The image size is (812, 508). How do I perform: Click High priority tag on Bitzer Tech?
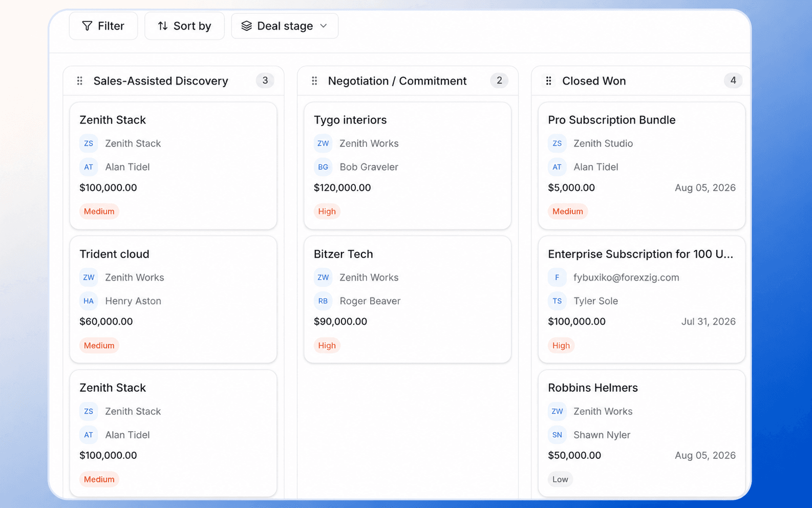click(327, 346)
